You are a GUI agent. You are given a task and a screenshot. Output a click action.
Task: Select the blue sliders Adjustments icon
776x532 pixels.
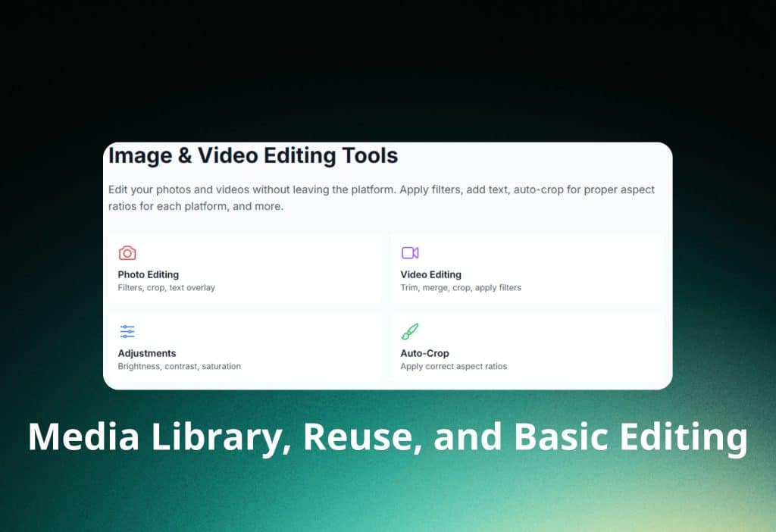coord(127,332)
